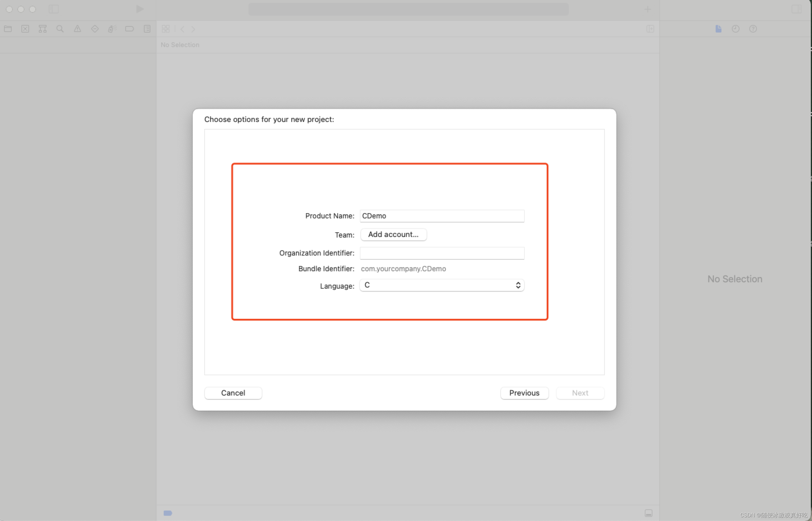This screenshot has width=812, height=521.
Task: Click the Run play button
Action: coord(140,9)
